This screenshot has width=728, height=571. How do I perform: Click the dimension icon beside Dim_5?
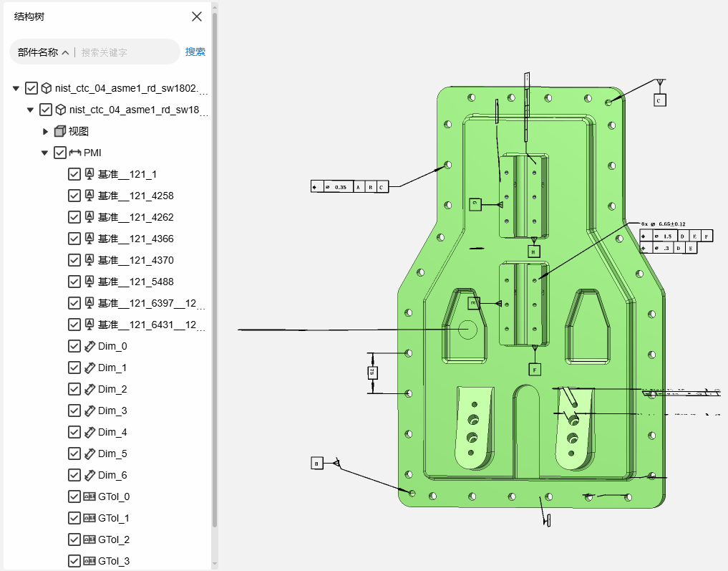click(x=89, y=454)
